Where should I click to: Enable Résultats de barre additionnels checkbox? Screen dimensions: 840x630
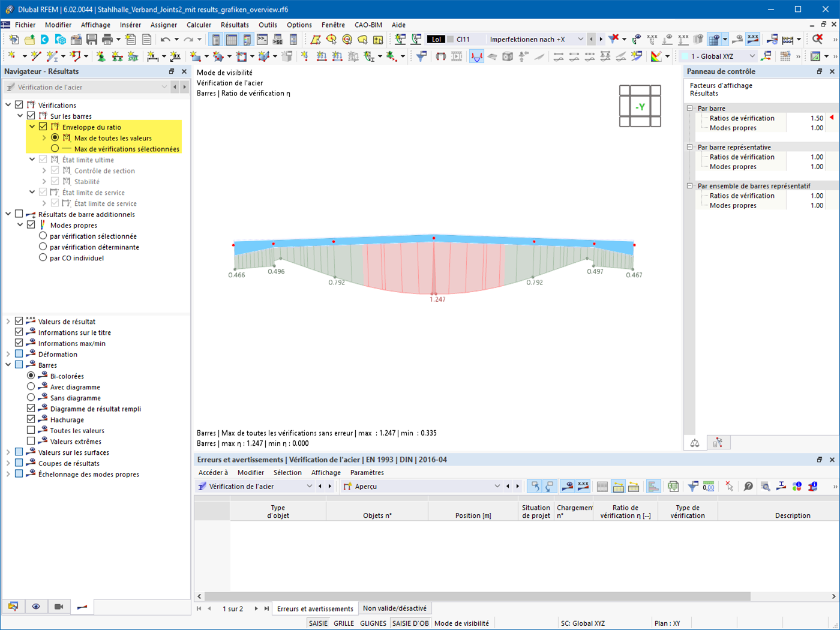coord(19,214)
